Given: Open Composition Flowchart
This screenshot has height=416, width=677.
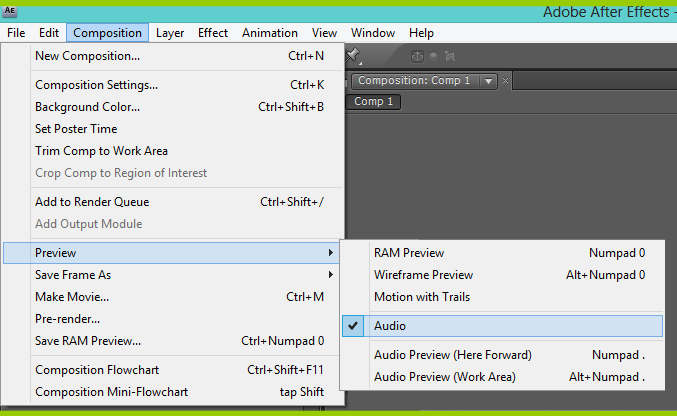Looking at the screenshot, I should click(x=174, y=370).
